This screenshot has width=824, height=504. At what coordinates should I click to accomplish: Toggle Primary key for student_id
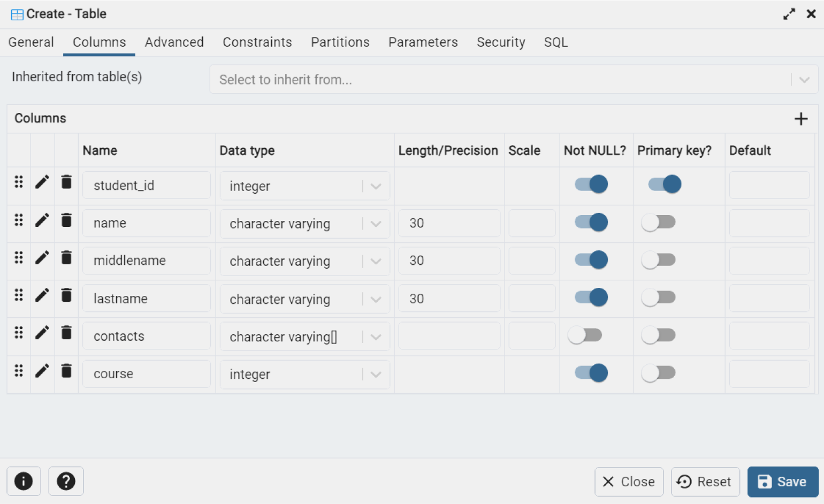click(665, 184)
